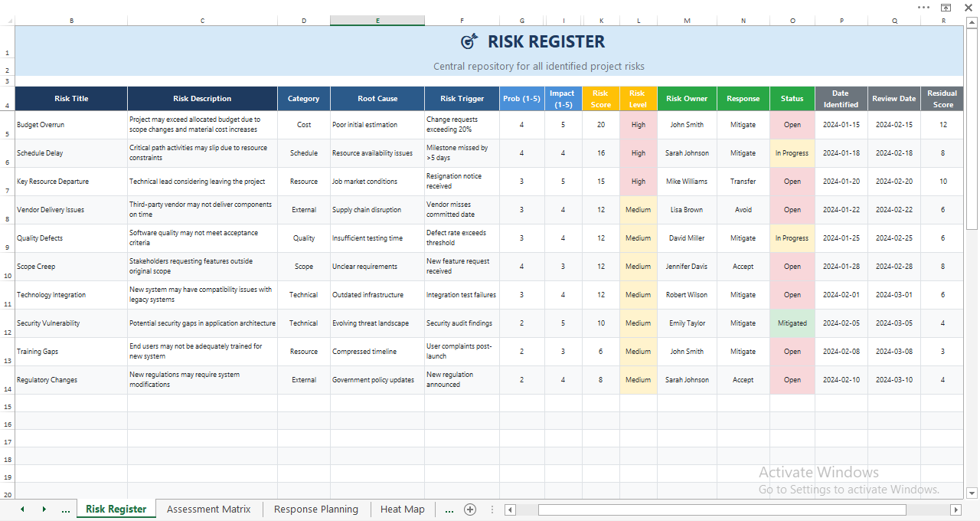
Task: Click the Compressed timeline cell
Action: 377,352
